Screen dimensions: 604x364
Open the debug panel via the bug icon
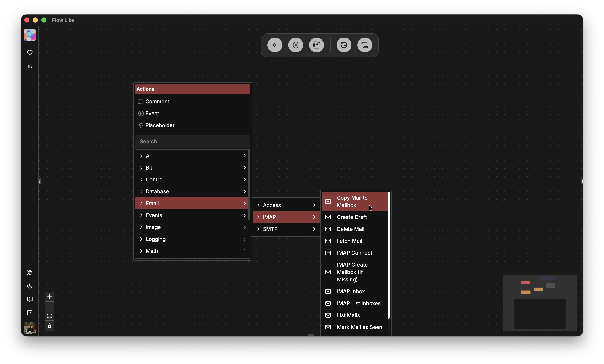(29, 272)
